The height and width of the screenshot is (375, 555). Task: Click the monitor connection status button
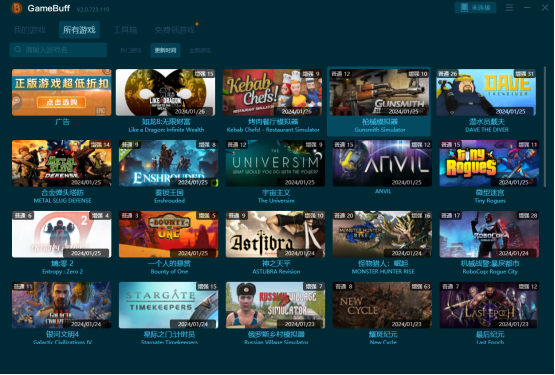coord(475,7)
